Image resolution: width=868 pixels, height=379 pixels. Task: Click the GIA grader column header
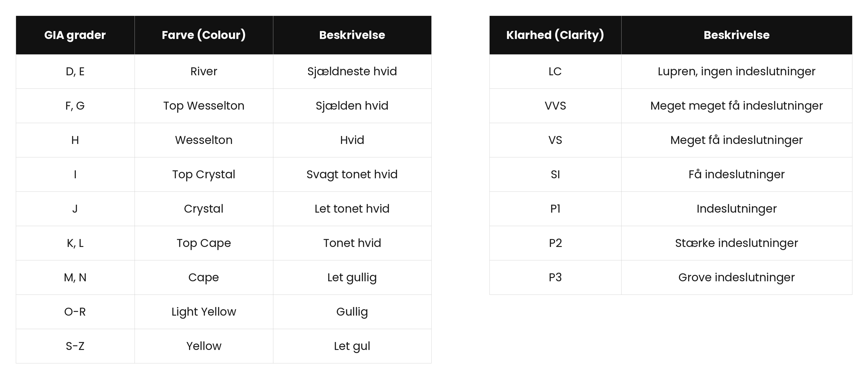(75, 35)
